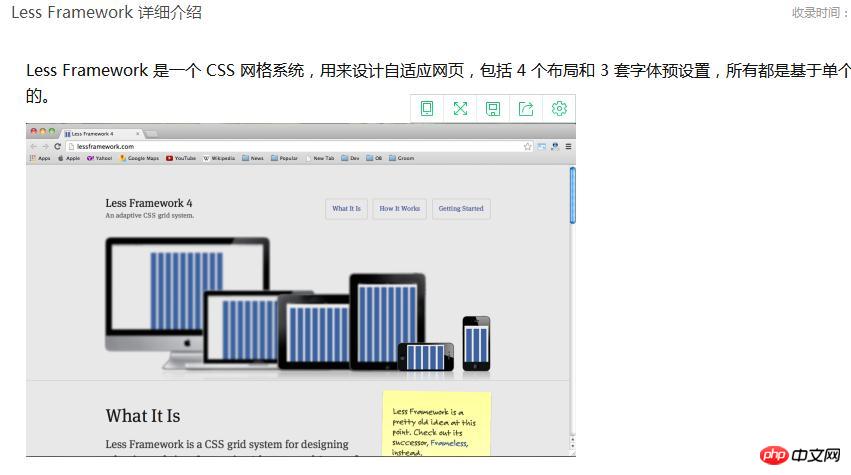The height and width of the screenshot is (475, 851).
Task: Click the browser reload icon
Action: (x=58, y=147)
